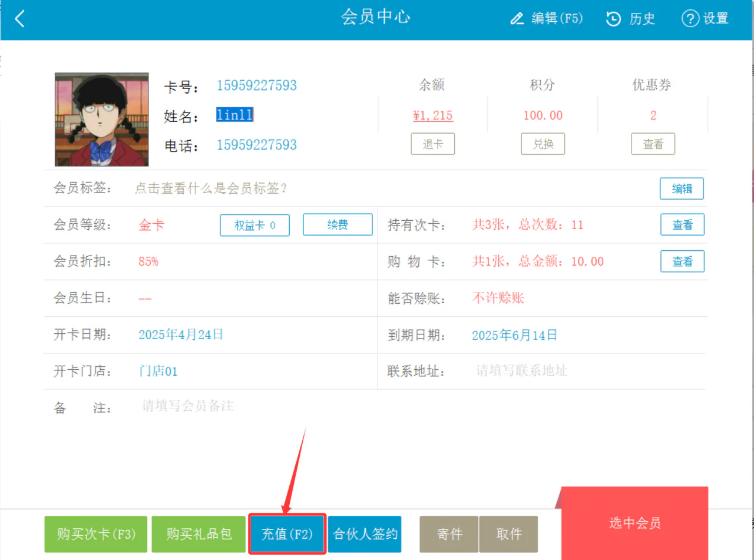View 购物卡 details with 查看
754x560 pixels.
coord(682,261)
